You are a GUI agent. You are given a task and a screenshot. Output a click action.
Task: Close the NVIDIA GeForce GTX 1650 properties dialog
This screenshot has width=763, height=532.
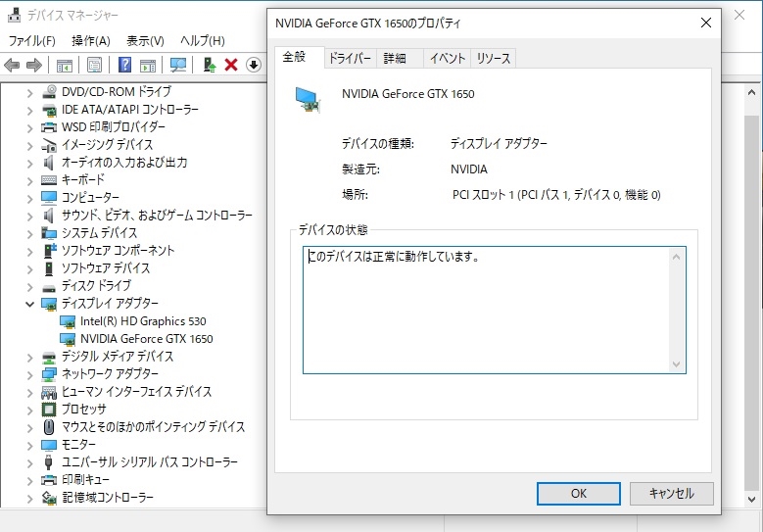706,23
